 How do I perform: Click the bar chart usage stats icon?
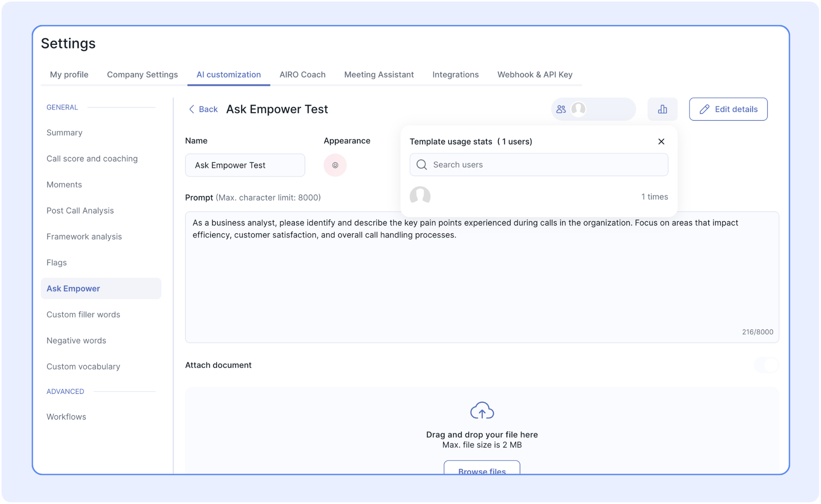(x=662, y=109)
